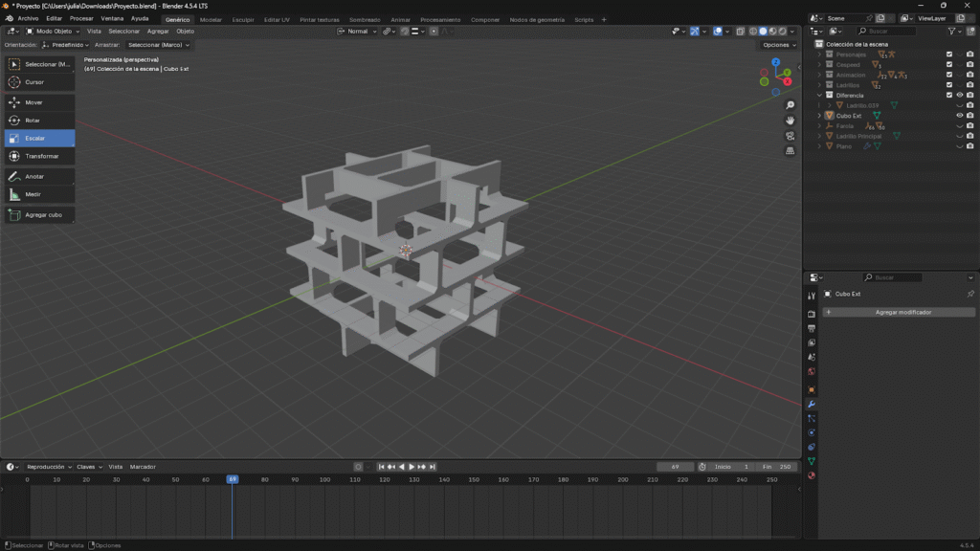The image size is (980, 551).
Task: Open the modifiers wrench properties tab
Action: pyautogui.click(x=812, y=405)
